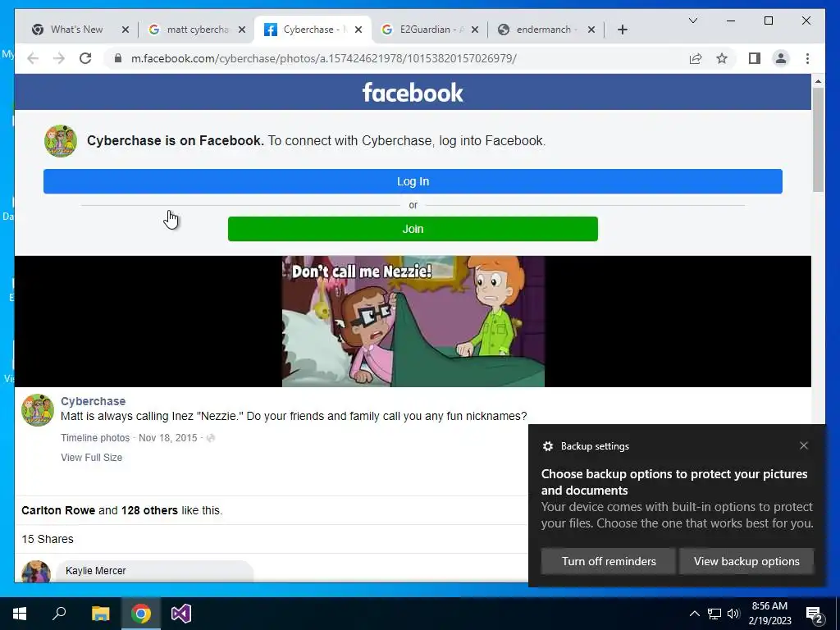Screen dimensions: 840x630
Task: Click the blue Log In button
Action: (x=413, y=181)
